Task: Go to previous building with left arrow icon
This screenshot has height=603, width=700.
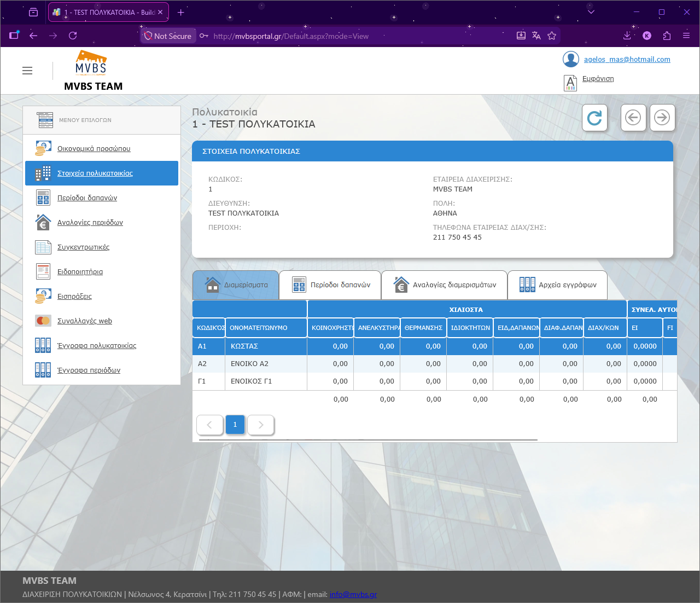Action: point(633,118)
